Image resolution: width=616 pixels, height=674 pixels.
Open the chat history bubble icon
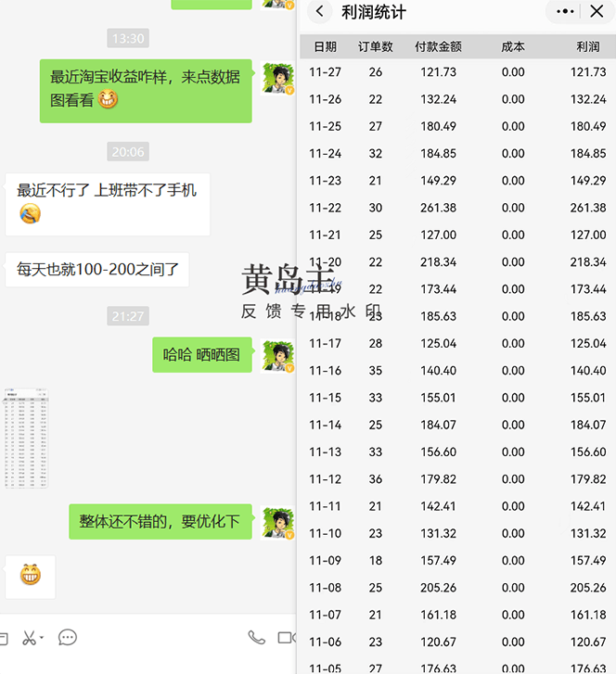[68, 638]
